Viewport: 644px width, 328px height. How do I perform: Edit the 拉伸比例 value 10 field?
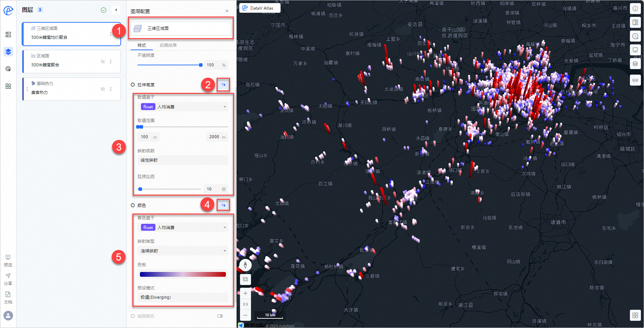click(216, 189)
